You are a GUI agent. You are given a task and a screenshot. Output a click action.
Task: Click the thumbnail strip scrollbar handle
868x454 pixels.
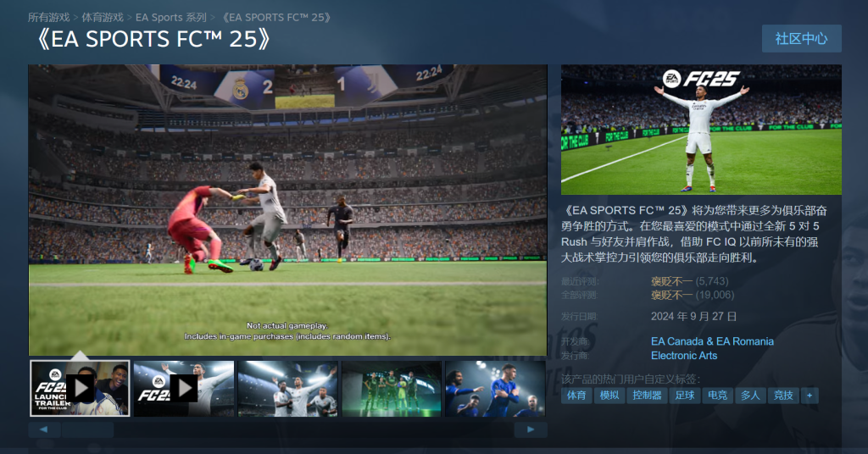(87, 429)
